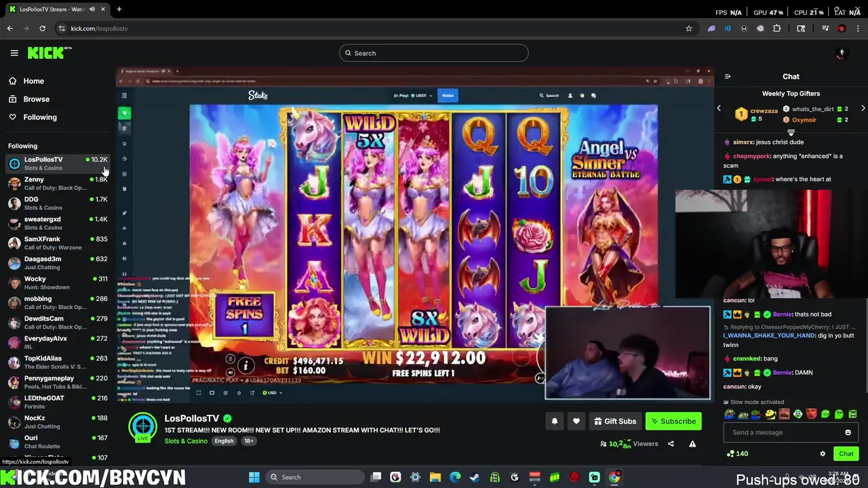Image resolution: width=868 pixels, height=488 pixels.
Task: Open Pennygameplay channel
Action: (x=57, y=382)
